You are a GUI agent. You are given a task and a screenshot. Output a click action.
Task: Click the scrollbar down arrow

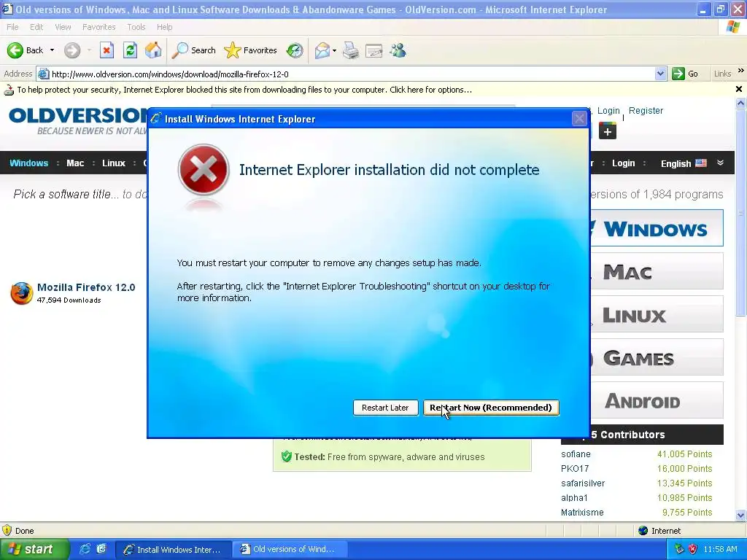point(741,515)
